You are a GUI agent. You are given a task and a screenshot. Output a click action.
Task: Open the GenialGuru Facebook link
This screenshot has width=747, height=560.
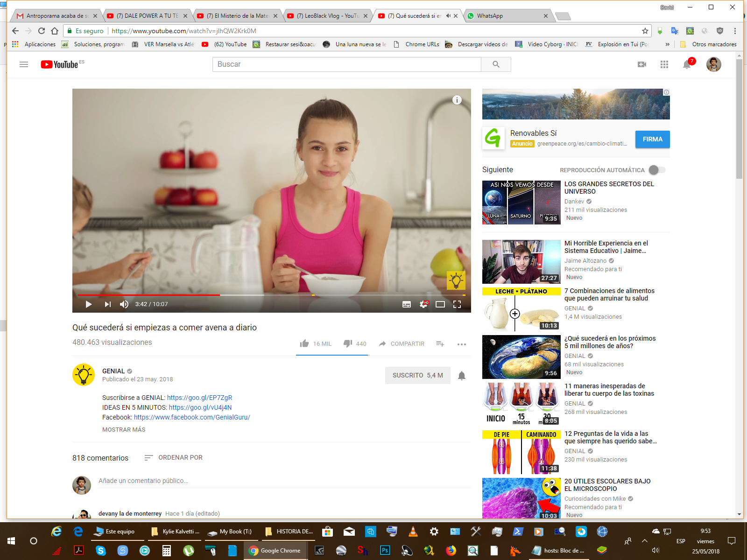tap(192, 417)
